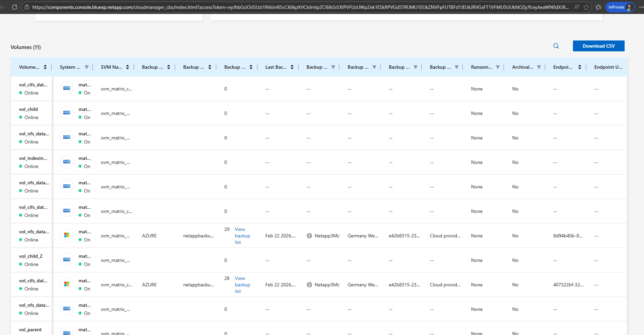This screenshot has width=644, height=335.
Task: Click the search magnifier icon above the table
Action: (556, 46)
